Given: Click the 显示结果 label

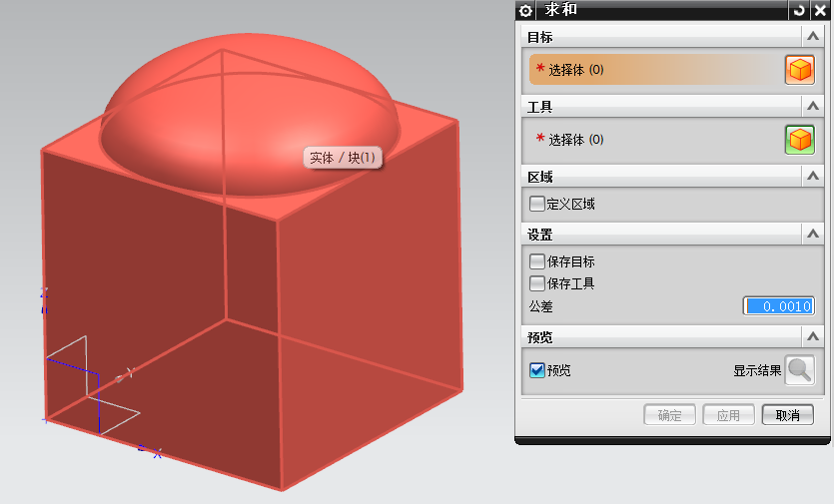Looking at the screenshot, I should click(x=757, y=370).
